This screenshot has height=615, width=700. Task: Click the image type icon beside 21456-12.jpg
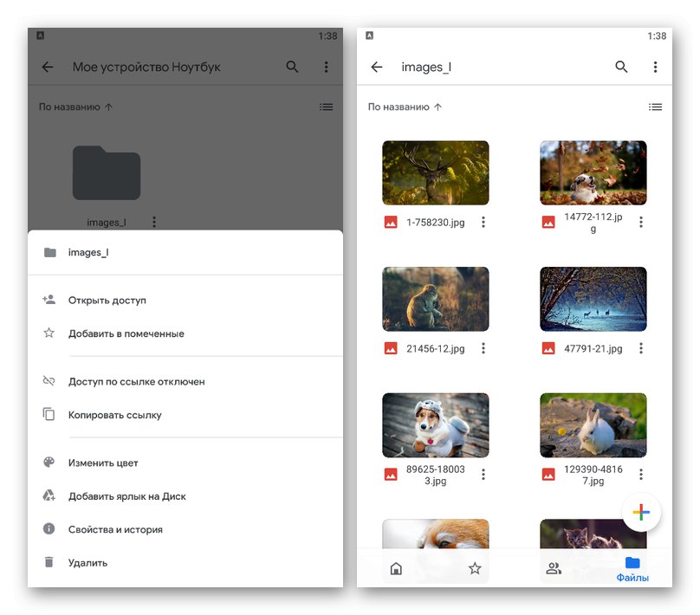click(x=391, y=348)
